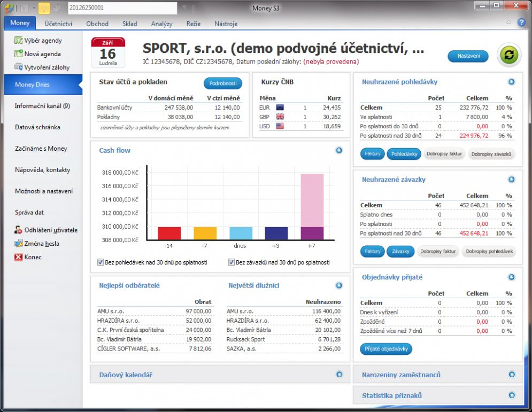Click the Dobropisy závazků button
The height and width of the screenshot is (412, 532).
coord(491,154)
